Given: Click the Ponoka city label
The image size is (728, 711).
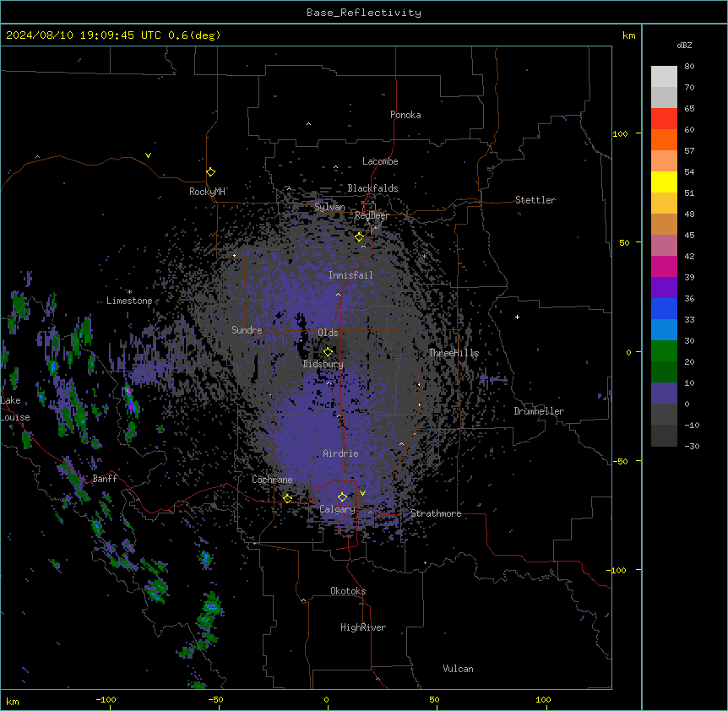Looking at the screenshot, I should (x=405, y=115).
